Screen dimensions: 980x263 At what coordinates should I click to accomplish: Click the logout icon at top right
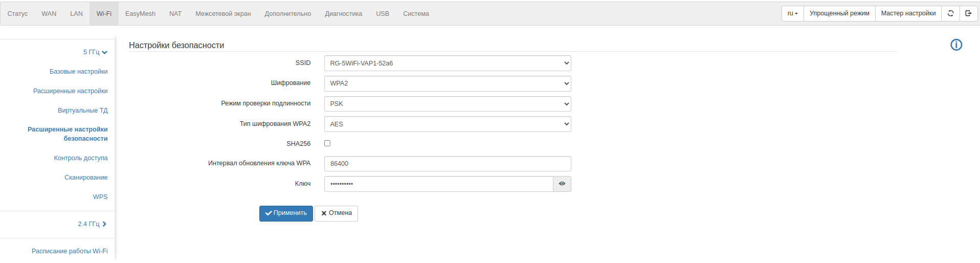(968, 13)
